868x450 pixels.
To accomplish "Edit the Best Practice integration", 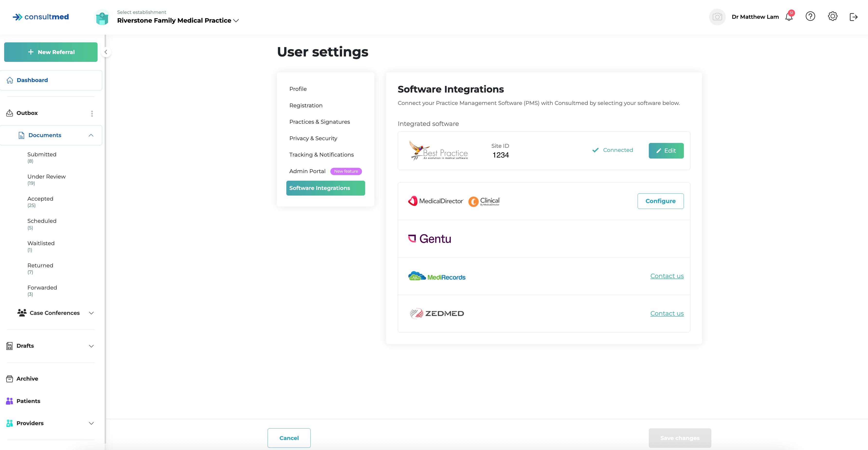I will (666, 151).
